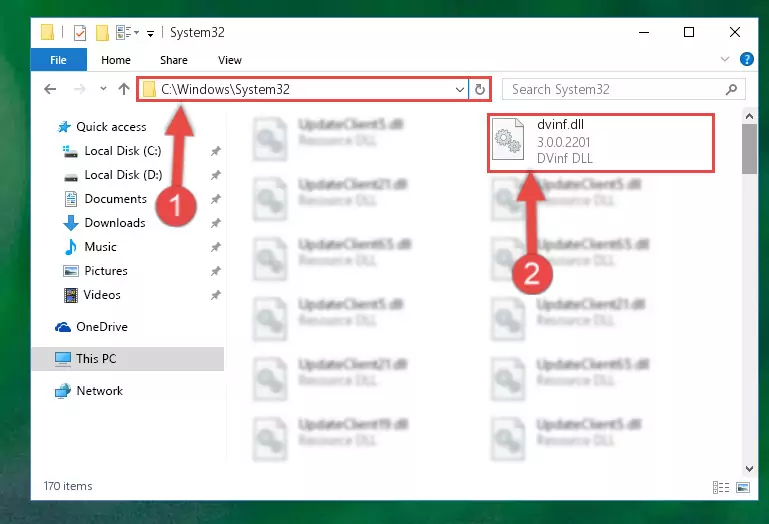Expand the address bar history dropdown
This screenshot has height=524, width=769.
point(460,90)
